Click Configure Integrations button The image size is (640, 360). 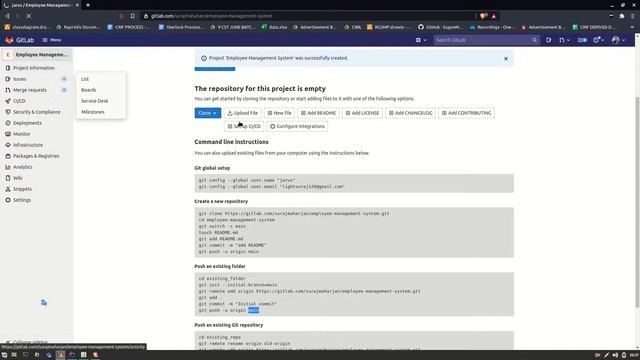coord(297,127)
